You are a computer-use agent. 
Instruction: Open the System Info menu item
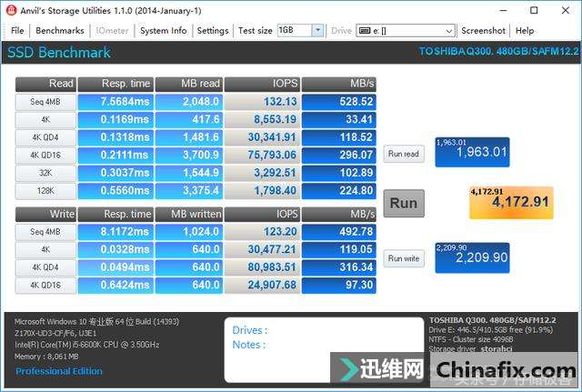coord(163,30)
